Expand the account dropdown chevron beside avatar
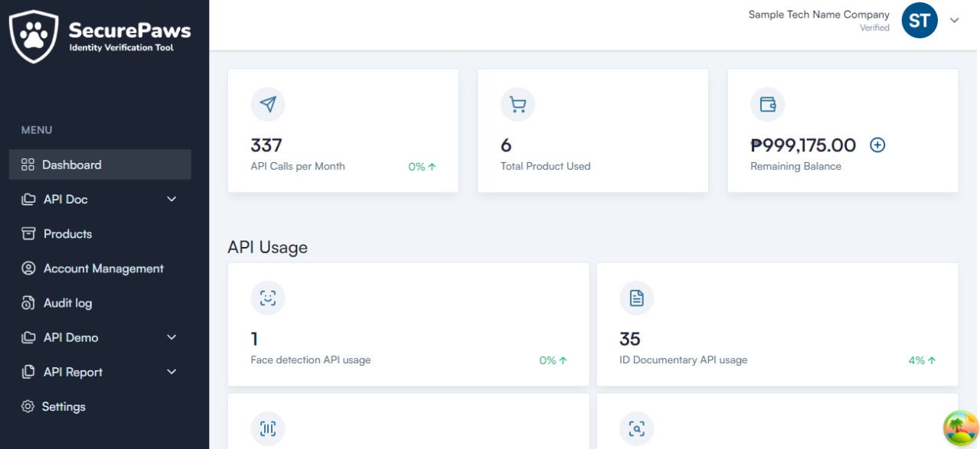Screen dimensions: 980x449 click(955, 21)
